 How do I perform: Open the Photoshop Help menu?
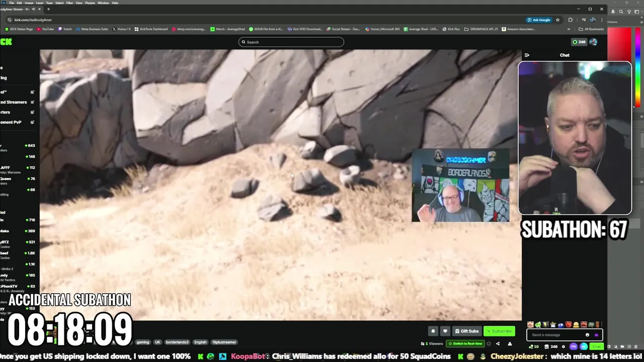pos(115,3)
